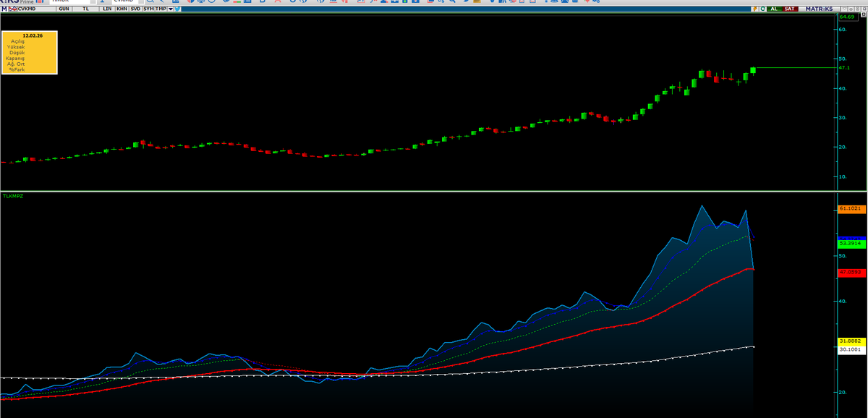This screenshot has height=418, width=868.
Task: Select the TL currency button
Action: 86,9
